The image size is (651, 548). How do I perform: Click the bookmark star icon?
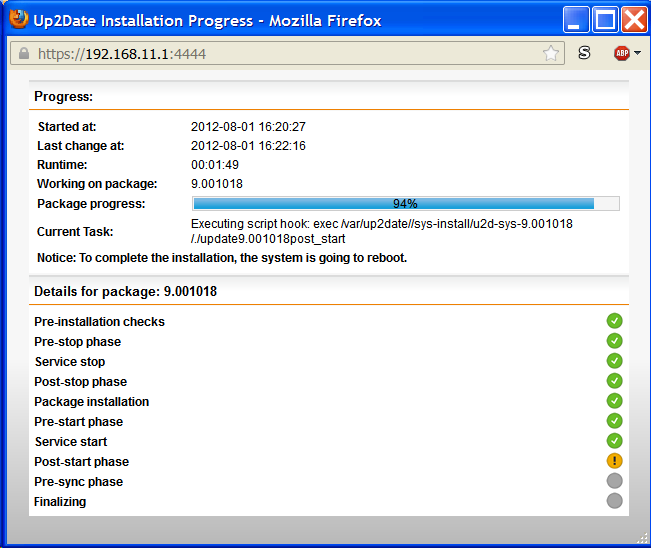pyautogui.click(x=551, y=54)
